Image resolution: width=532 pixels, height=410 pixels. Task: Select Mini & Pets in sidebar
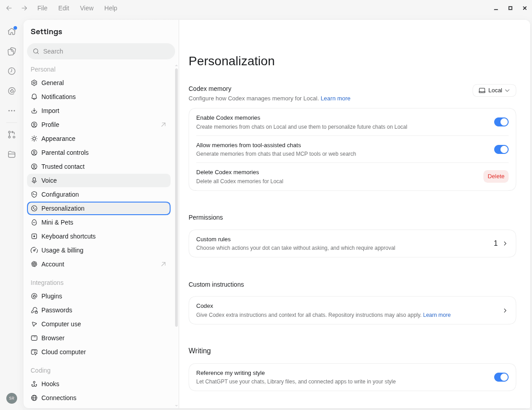pyautogui.click(x=99, y=222)
